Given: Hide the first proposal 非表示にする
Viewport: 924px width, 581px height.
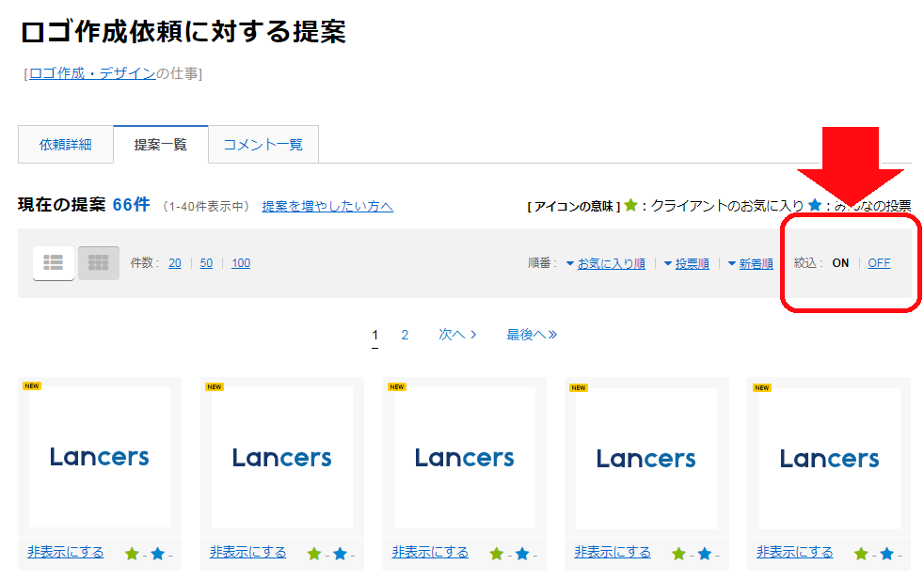Looking at the screenshot, I should [x=66, y=552].
